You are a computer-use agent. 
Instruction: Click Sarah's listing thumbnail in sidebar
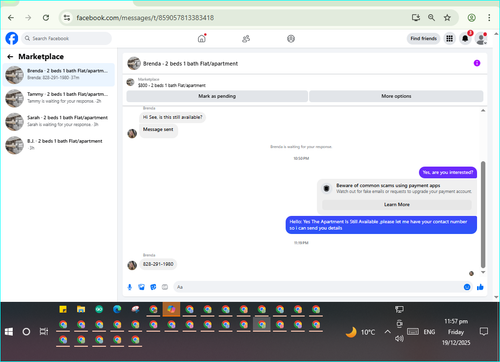point(14,122)
